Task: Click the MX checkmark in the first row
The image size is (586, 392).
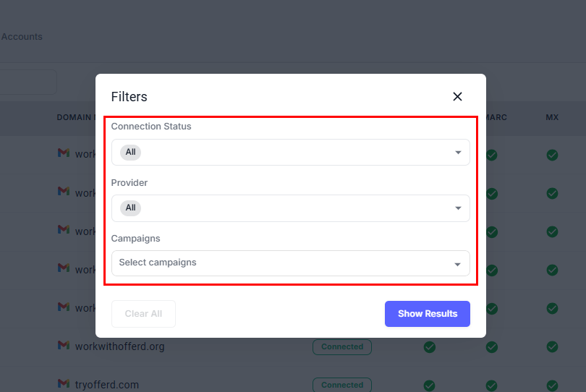Action: pos(552,155)
